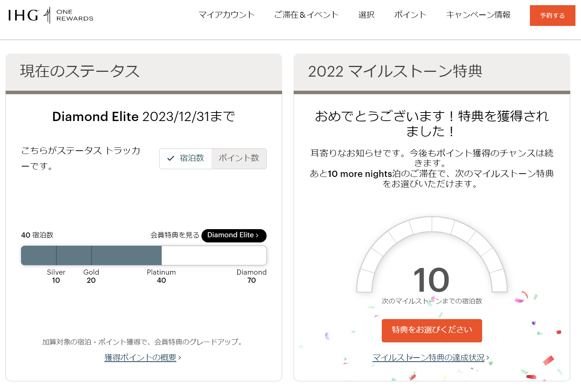
Task: Click the 会員特典を見る label
Action: coord(175,235)
